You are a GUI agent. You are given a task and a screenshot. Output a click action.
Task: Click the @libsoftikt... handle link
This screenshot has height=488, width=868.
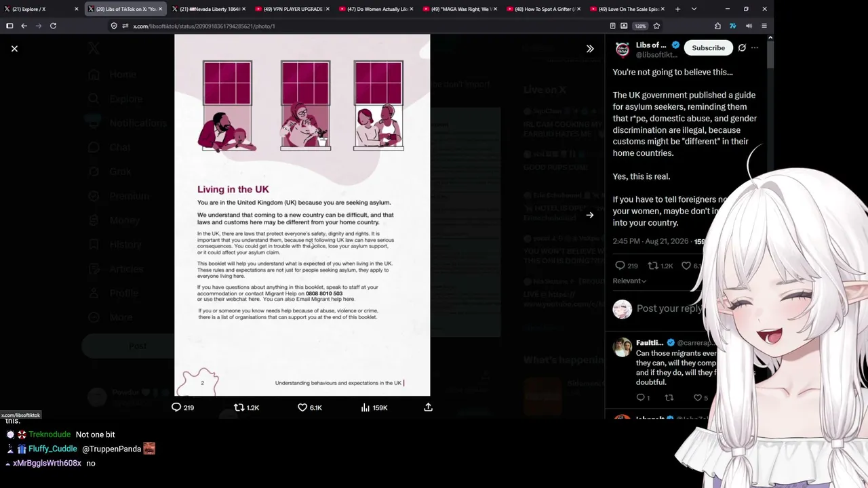coord(656,55)
